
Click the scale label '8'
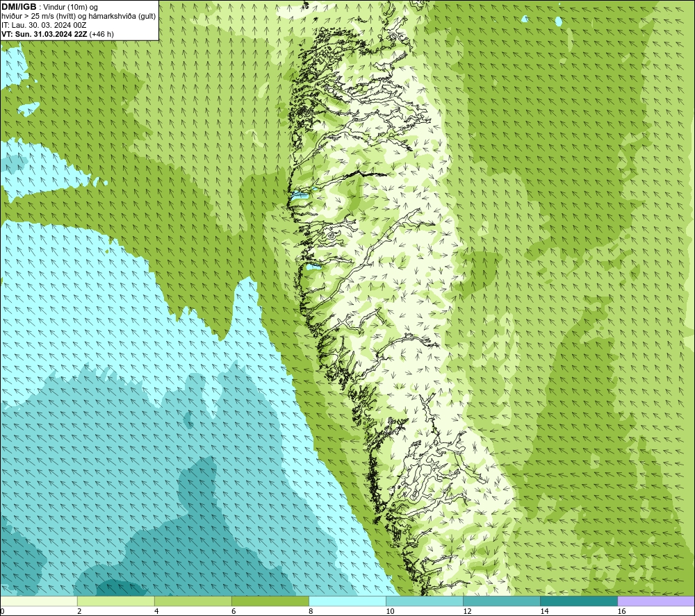[x=310, y=611]
